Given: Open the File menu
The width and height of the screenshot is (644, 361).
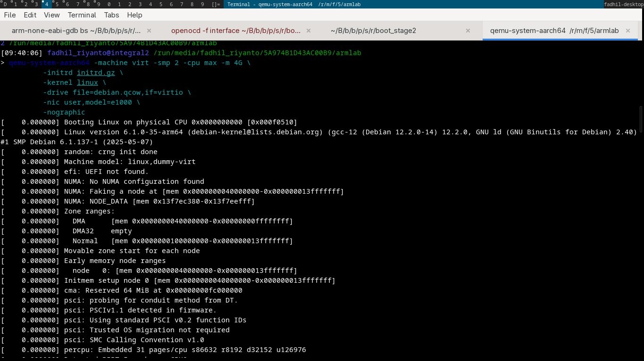Looking at the screenshot, I should (x=10, y=15).
